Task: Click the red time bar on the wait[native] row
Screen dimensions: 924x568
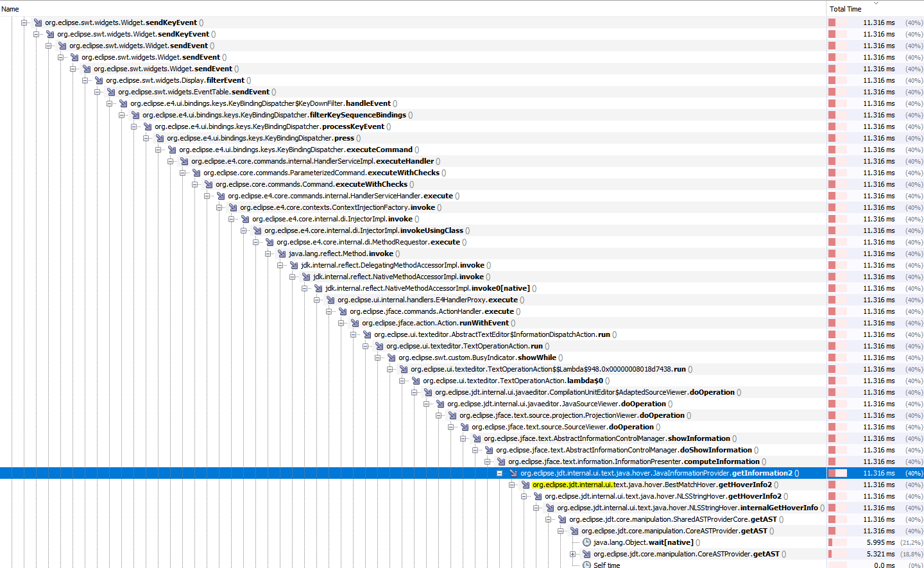Action: pos(831,542)
